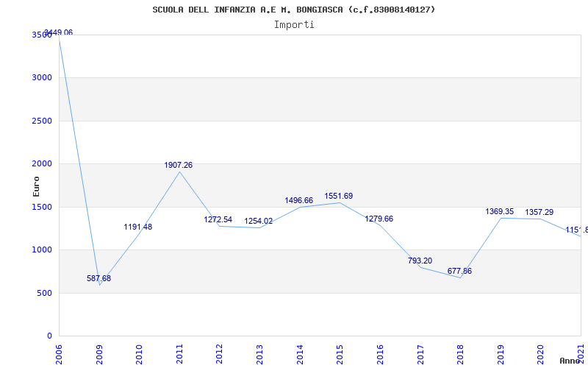Select data label 1279.66

(379, 219)
